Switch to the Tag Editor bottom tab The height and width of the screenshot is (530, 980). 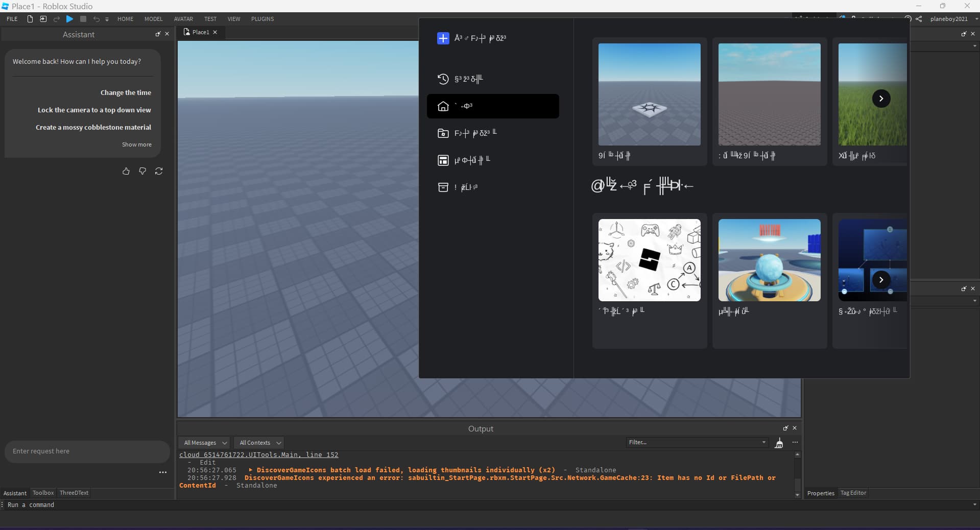click(853, 493)
